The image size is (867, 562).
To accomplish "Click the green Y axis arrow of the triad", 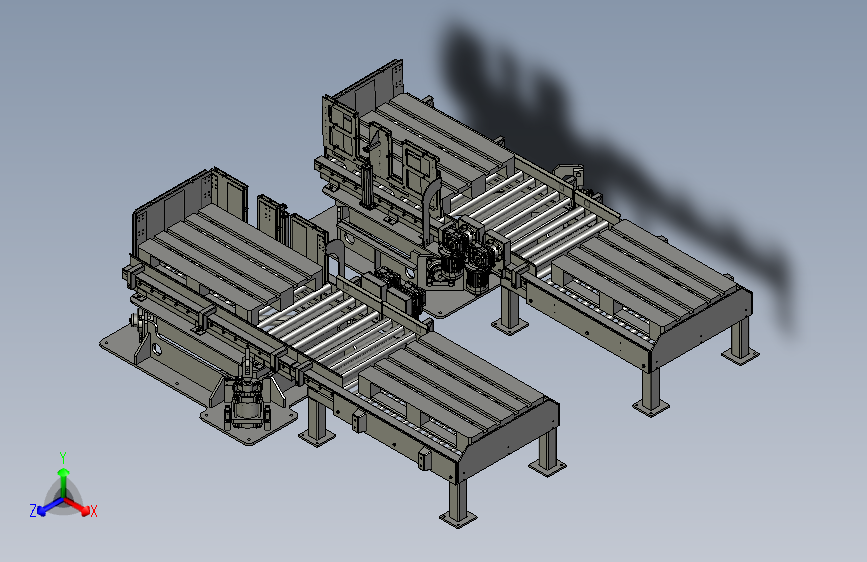I will click(x=64, y=481).
